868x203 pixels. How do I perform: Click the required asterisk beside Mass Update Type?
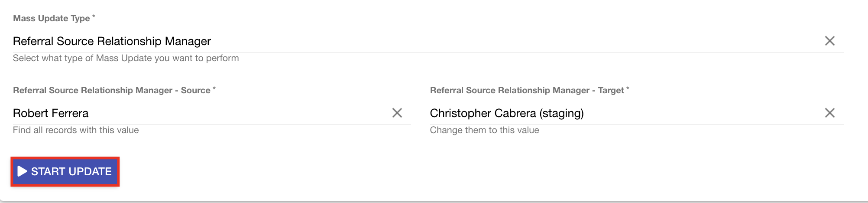[x=94, y=16]
